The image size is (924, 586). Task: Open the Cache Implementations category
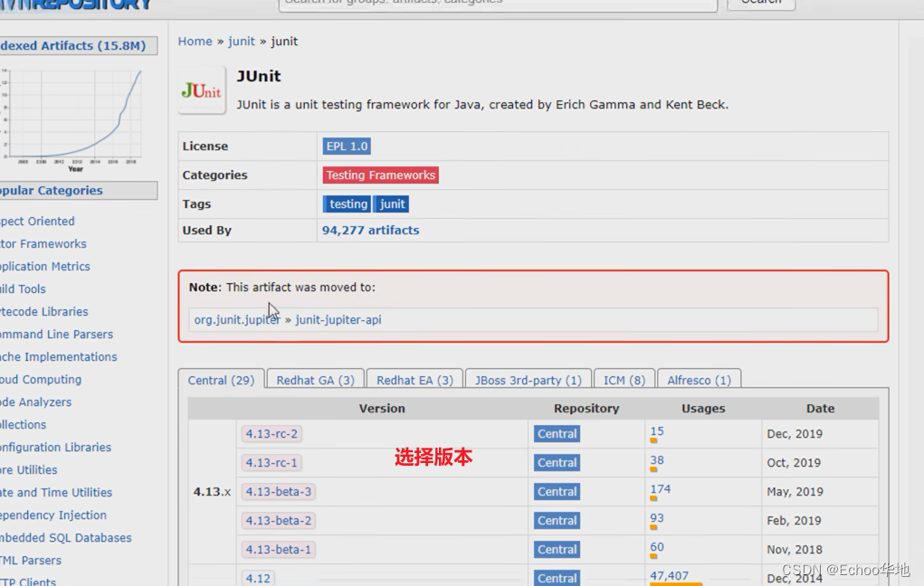coord(58,357)
